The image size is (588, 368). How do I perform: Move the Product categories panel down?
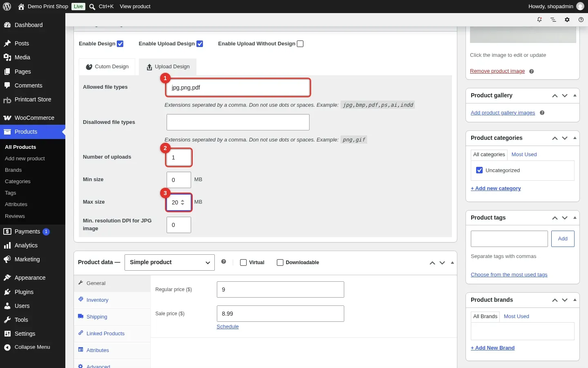[565, 138]
